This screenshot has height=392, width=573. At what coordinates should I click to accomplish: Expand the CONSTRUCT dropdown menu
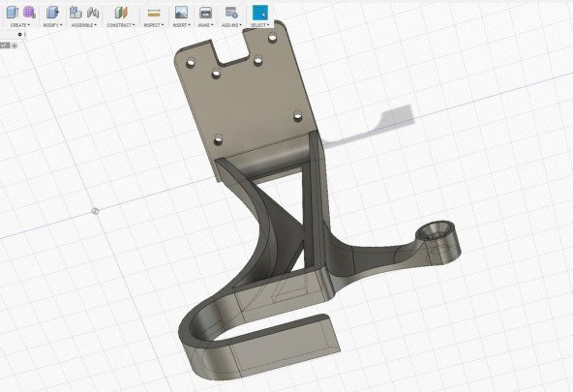tap(121, 25)
